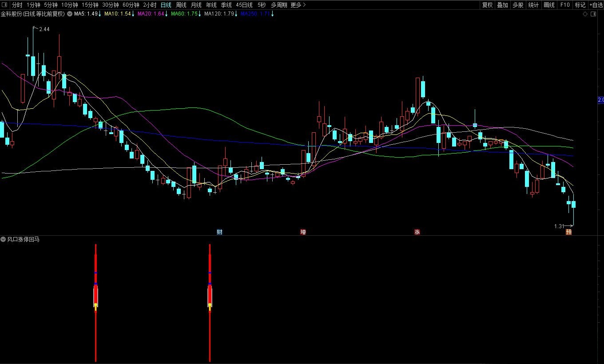
Task: Toggle 叠加 overlay mode
Action: 502,5
